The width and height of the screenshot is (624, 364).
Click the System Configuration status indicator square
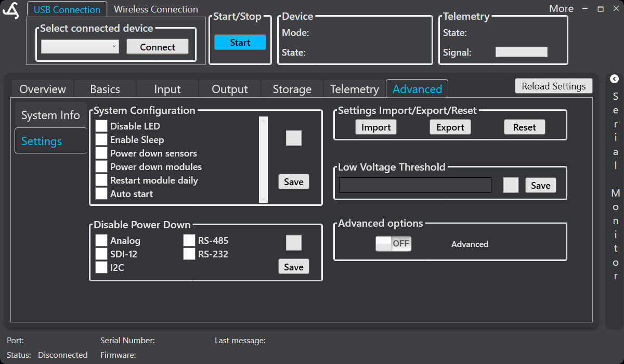pos(294,138)
